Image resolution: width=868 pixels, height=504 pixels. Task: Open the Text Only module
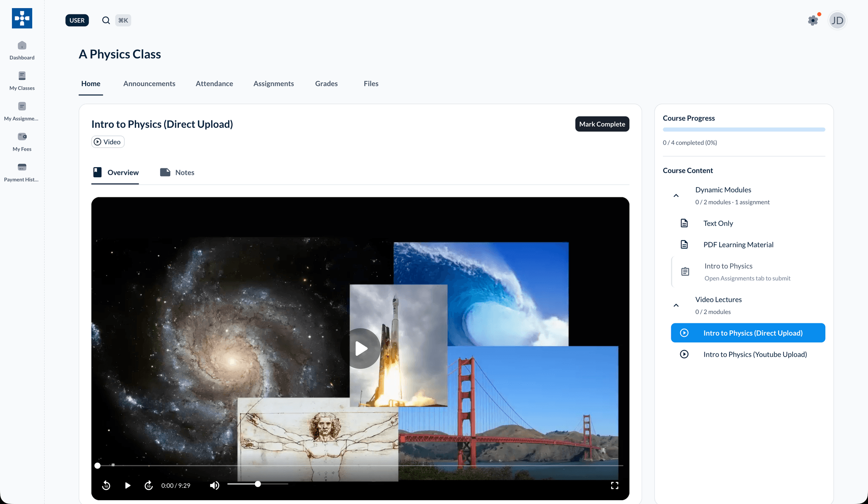(748, 223)
